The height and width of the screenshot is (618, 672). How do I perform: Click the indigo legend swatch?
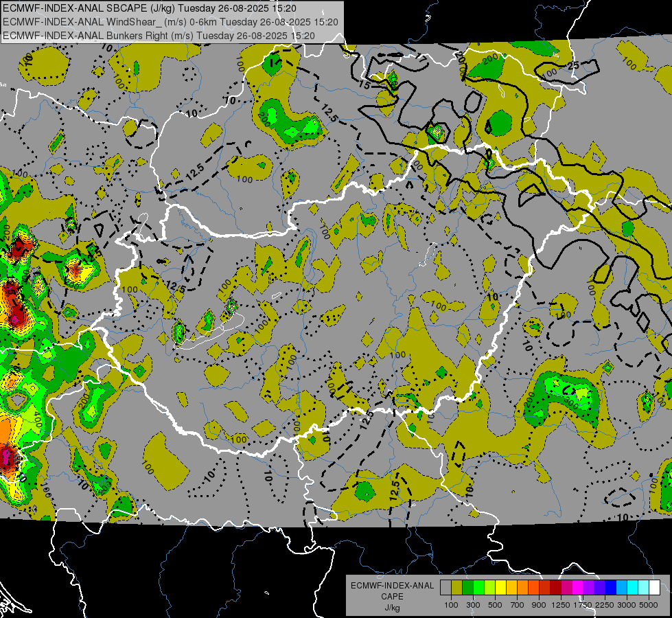[599, 588]
